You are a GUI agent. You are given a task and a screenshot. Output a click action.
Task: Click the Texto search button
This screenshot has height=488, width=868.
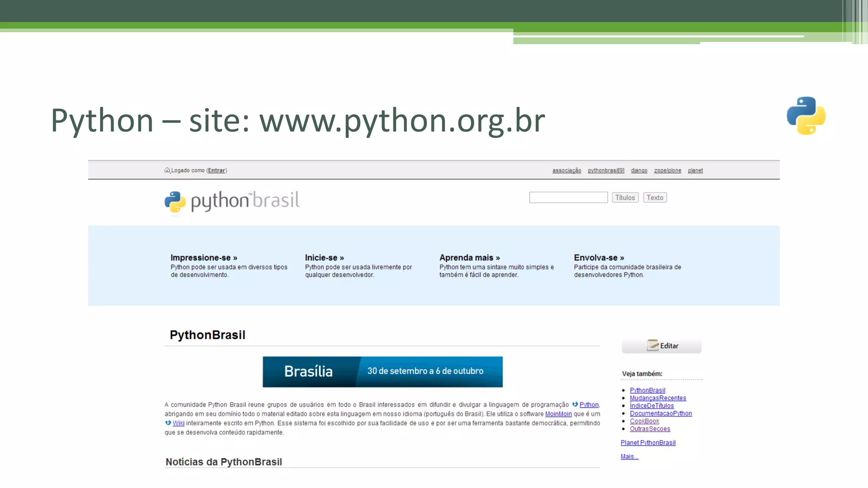(655, 197)
